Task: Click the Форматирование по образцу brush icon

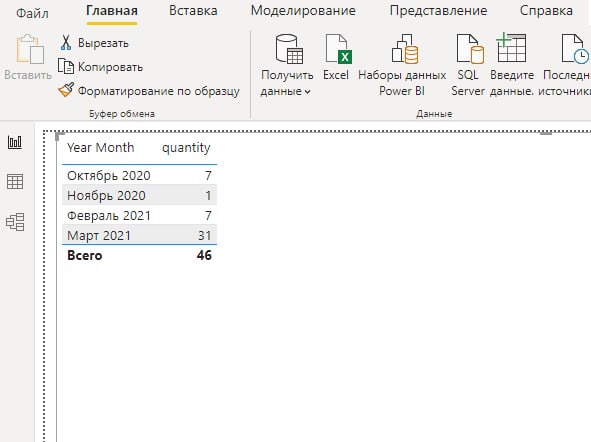Action: 66,90
